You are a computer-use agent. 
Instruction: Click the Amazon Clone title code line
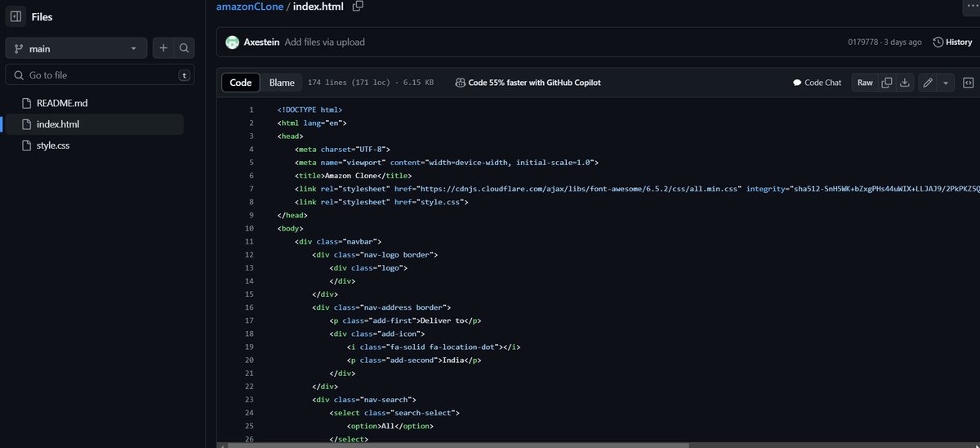pyautogui.click(x=354, y=175)
